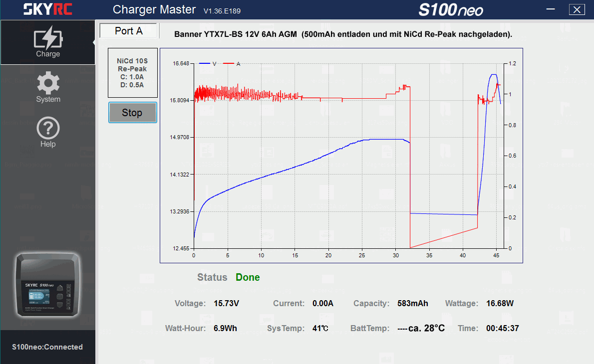Click the red A legend line
Viewport: 594px width, 364px height.
[x=229, y=64]
